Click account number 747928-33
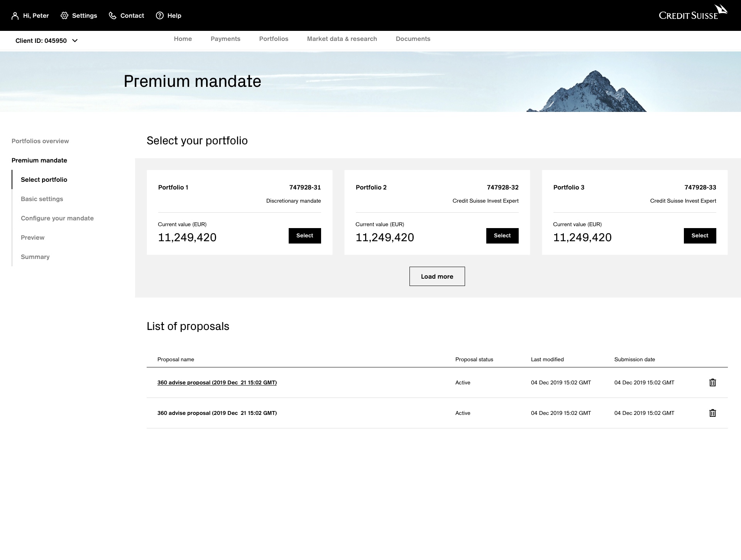The image size is (741, 560). pos(700,188)
